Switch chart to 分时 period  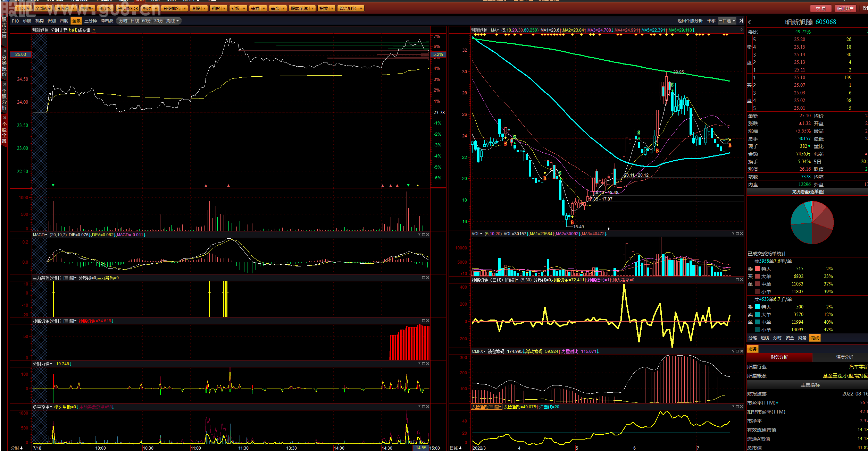tap(123, 21)
